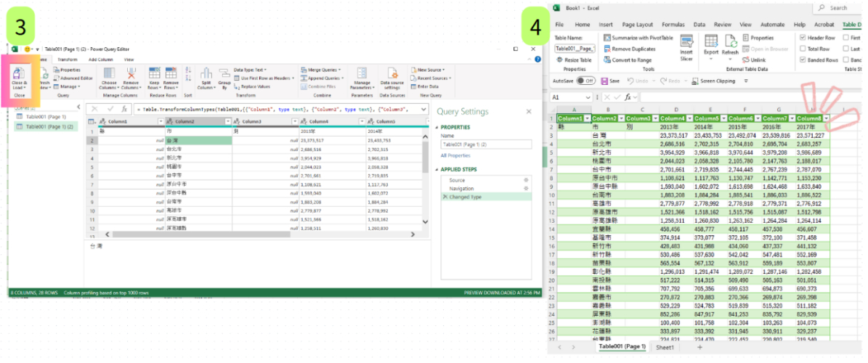Open Excel Formulas tab
Viewport: 868px width, 363px height.
pos(673,25)
